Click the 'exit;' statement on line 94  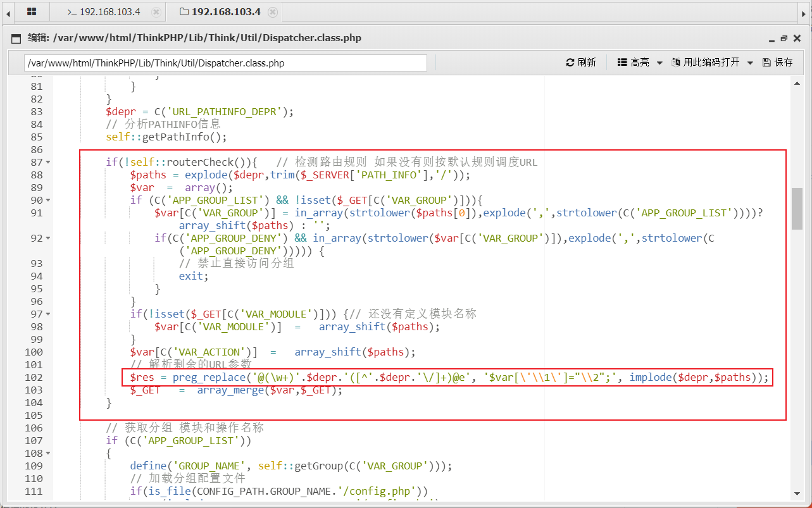point(194,276)
